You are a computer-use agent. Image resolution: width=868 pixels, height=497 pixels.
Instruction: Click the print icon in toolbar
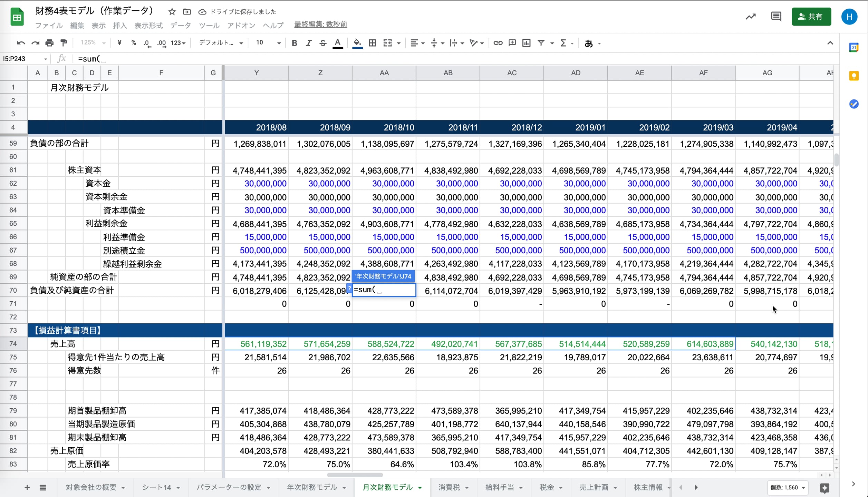click(49, 43)
